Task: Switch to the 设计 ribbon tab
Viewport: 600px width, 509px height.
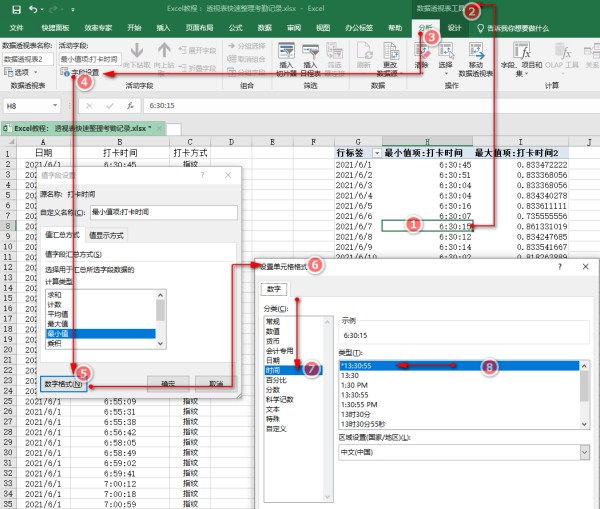Action: point(455,28)
